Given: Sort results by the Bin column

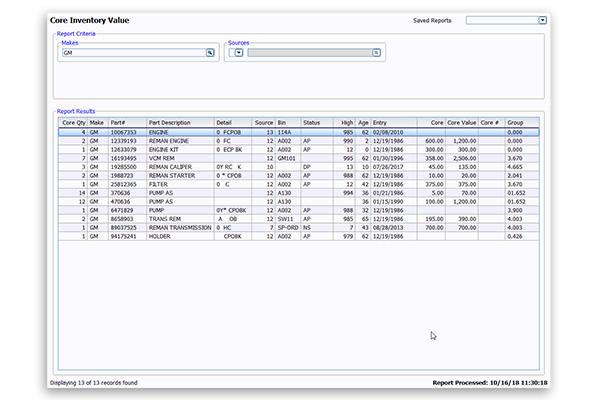Looking at the screenshot, I should 287,122.
